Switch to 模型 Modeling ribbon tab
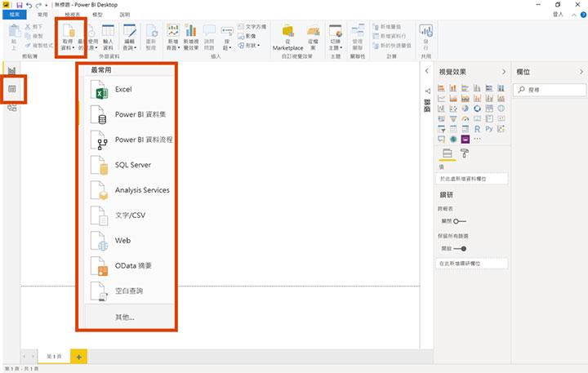 pyautogui.click(x=97, y=15)
